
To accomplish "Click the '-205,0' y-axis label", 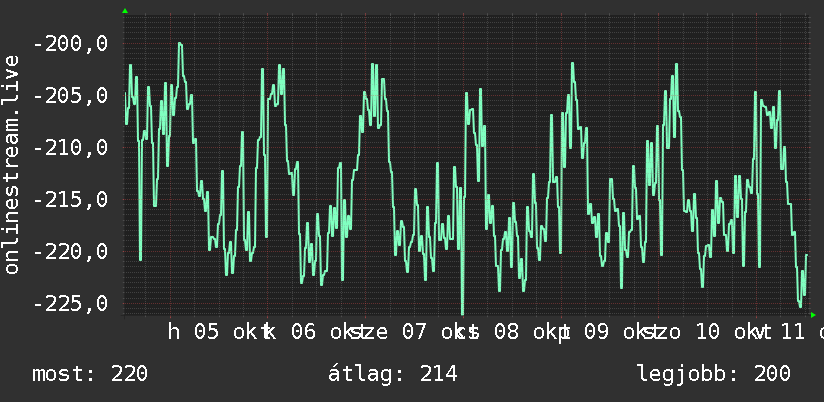I will tap(71, 96).
